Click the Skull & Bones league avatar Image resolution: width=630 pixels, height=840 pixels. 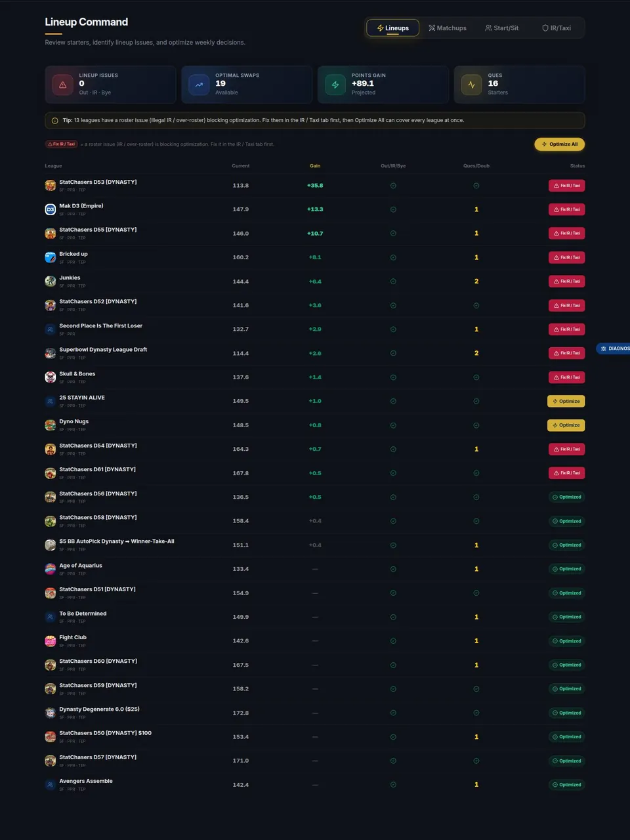pos(50,377)
